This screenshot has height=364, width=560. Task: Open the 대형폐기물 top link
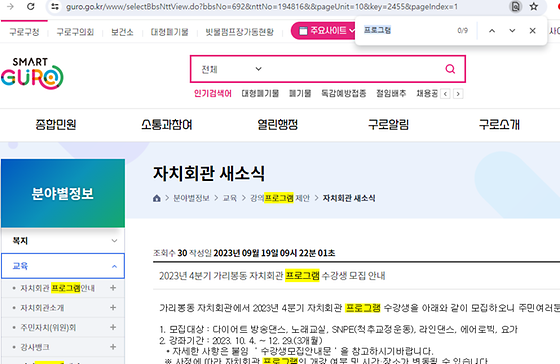[x=169, y=32]
